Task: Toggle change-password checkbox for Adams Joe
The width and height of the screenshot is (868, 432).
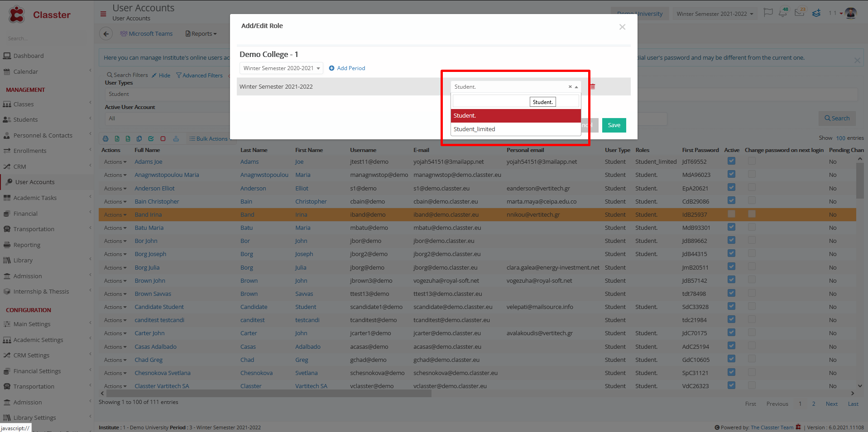Action: click(x=752, y=161)
